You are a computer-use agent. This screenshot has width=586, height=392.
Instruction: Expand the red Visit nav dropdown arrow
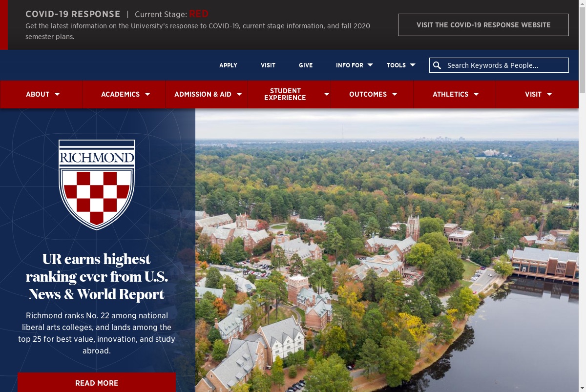[x=549, y=94]
